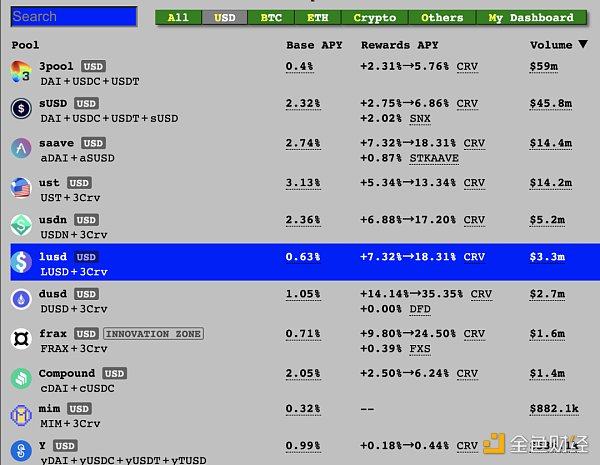Open the My Dashboard tab
This screenshot has height=465, width=600.
pyautogui.click(x=531, y=18)
